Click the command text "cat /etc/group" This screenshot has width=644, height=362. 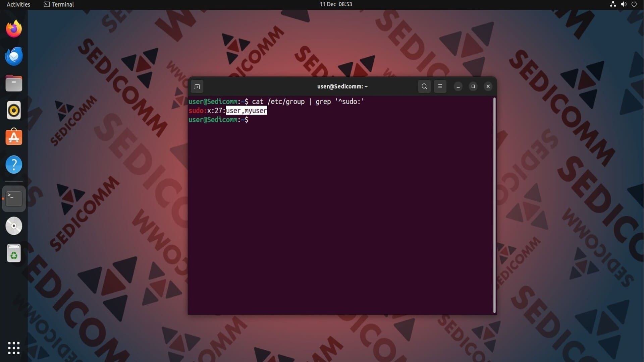[x=278, y=102]
